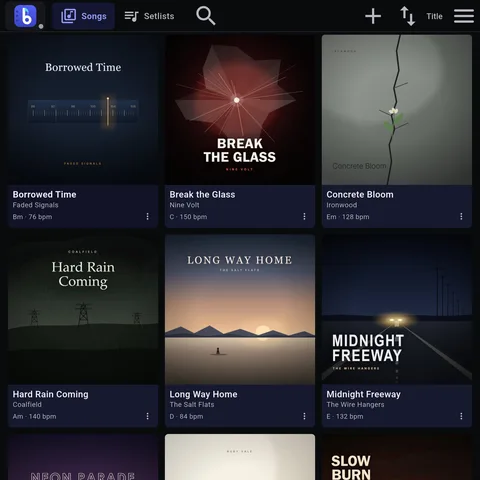Screen dimensions: 480x480
Task: Open options menu for Long Way Home
Action: click(x=304, y=416)
